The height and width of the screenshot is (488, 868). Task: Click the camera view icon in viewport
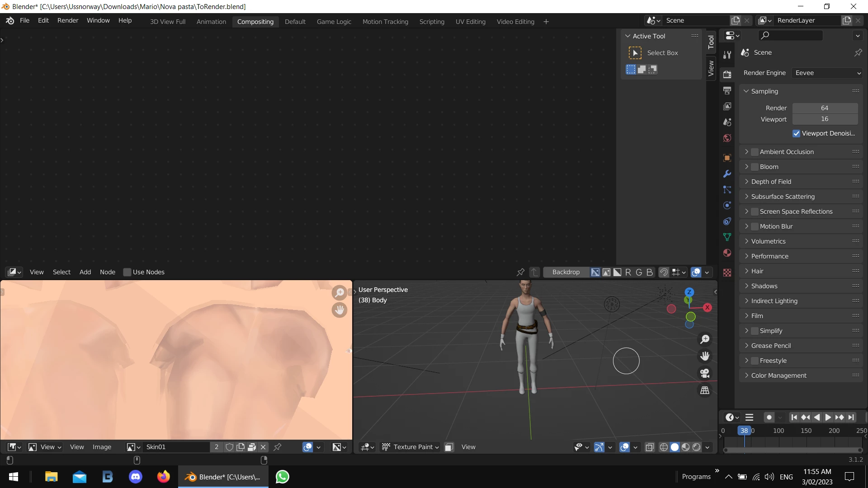[705, 373]
